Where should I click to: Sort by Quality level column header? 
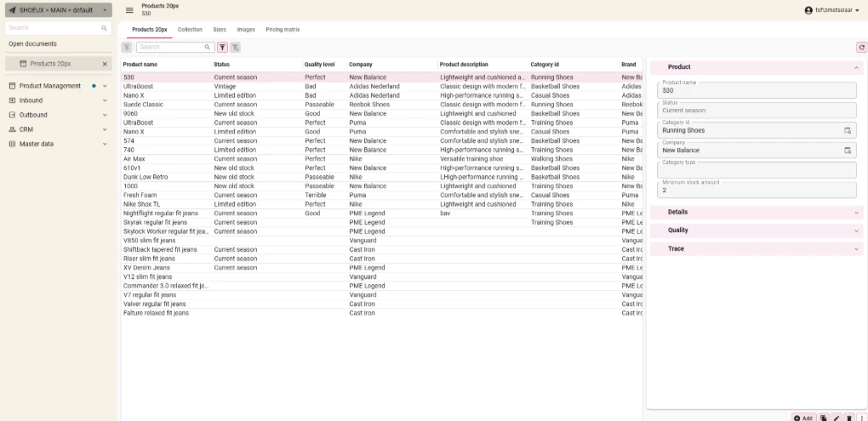pyautogui.click(x=320, y=65)
